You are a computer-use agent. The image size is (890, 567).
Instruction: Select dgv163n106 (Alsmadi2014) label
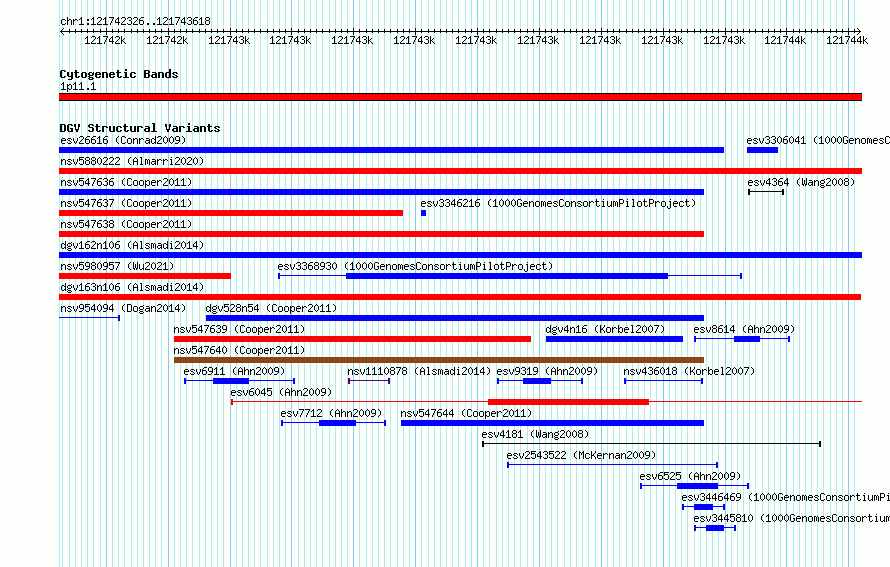(132, 287)
